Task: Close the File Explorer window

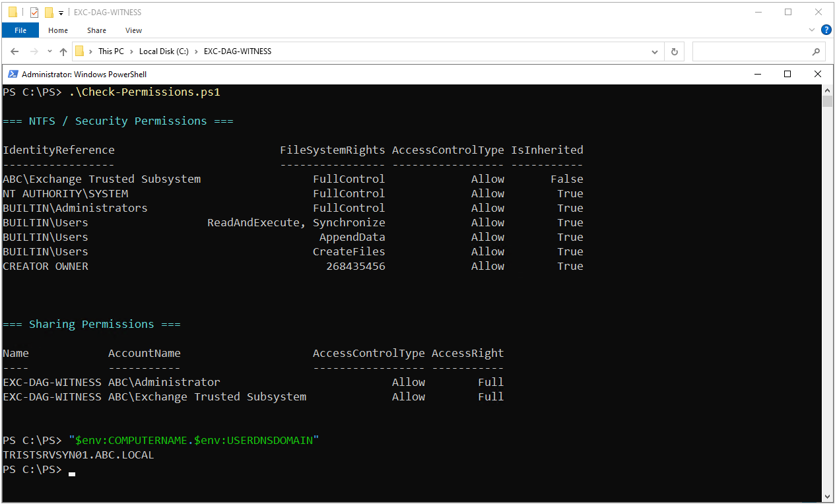Action: tap(818, 12)
